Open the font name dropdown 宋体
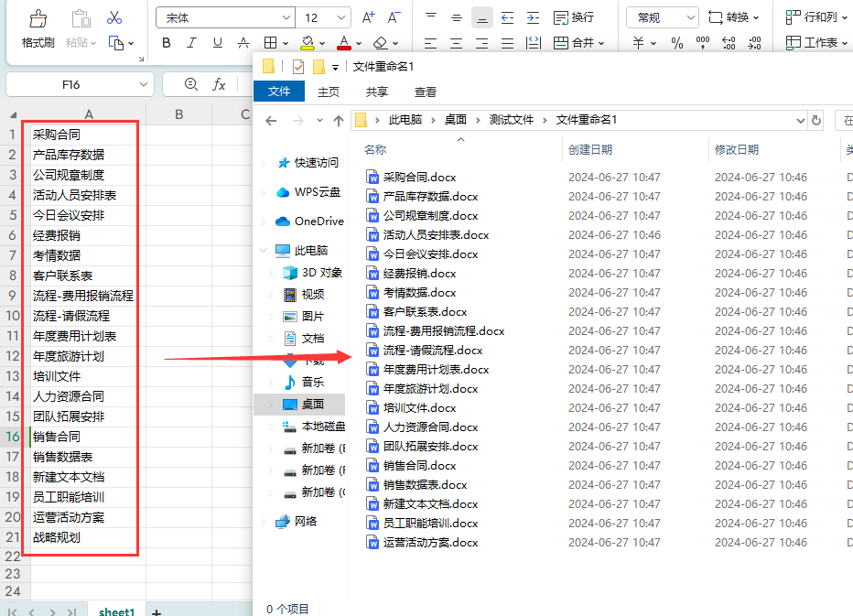 (286, 18)
